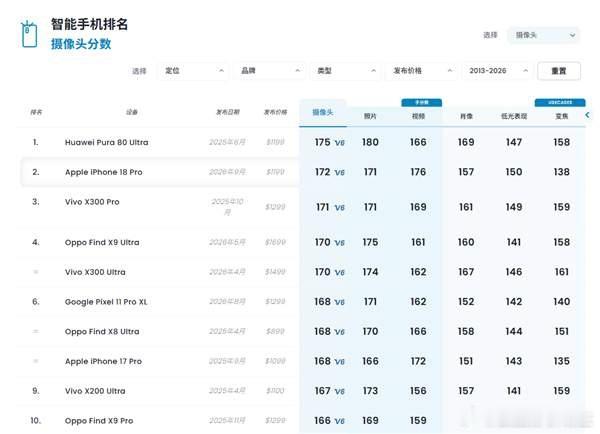This screenshot has height=434, width=600.
Task: Open the 类型 filter dropdown
Action: click(x=346, y=71)
